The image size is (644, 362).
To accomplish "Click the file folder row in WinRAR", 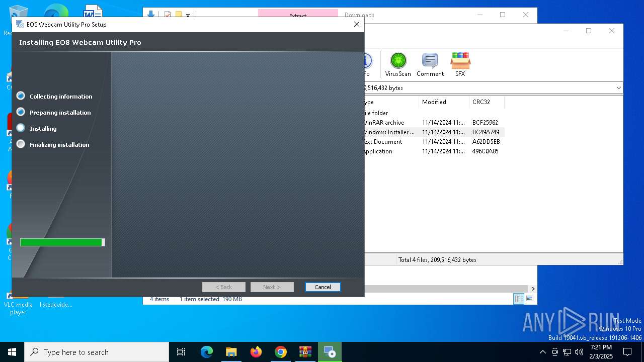I will pos(434,113).
